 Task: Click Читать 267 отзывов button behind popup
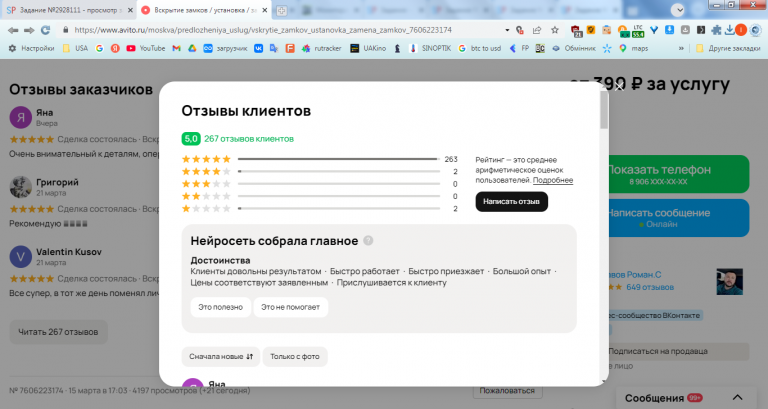click(58, 332)
